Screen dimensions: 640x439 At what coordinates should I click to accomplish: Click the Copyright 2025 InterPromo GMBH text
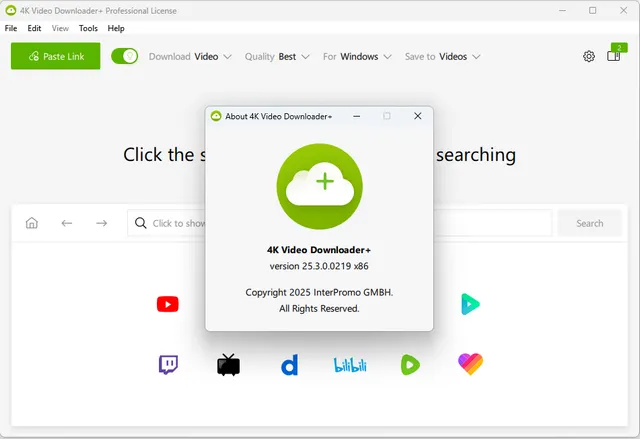[x=319, y=293]
